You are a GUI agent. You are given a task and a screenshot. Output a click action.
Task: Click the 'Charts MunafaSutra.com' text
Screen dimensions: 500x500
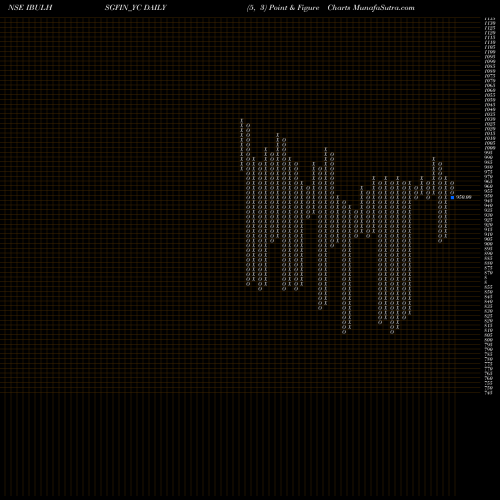pyautogui.click(x=371, y=8)
